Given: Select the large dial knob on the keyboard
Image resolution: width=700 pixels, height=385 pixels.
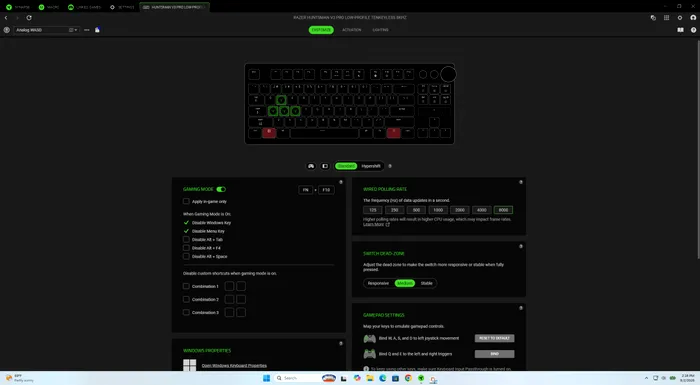Looking at the screenshot, I should (x=448, y=74).
